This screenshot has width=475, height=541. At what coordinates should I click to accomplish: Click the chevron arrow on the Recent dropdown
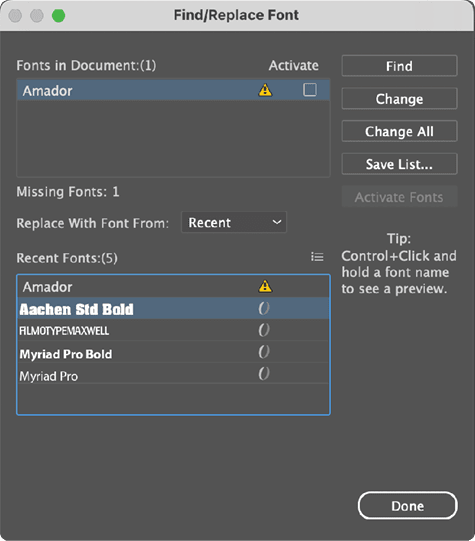click(x=277, y=222)
